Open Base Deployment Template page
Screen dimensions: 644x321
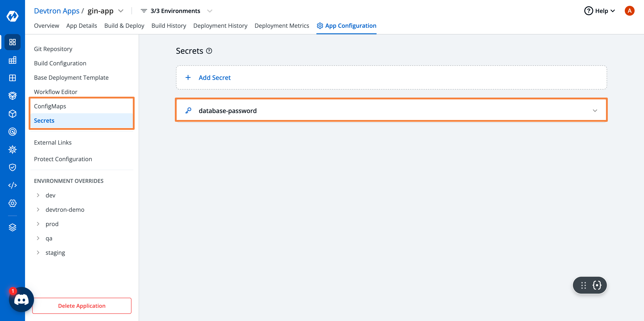click(x=71, y=77)
